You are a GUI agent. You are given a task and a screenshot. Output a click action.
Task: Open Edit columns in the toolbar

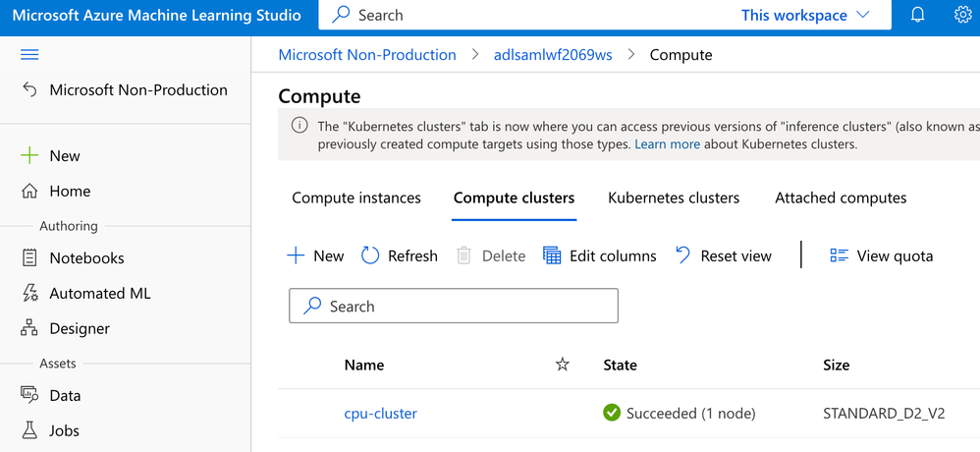click(x=599, y=255)
